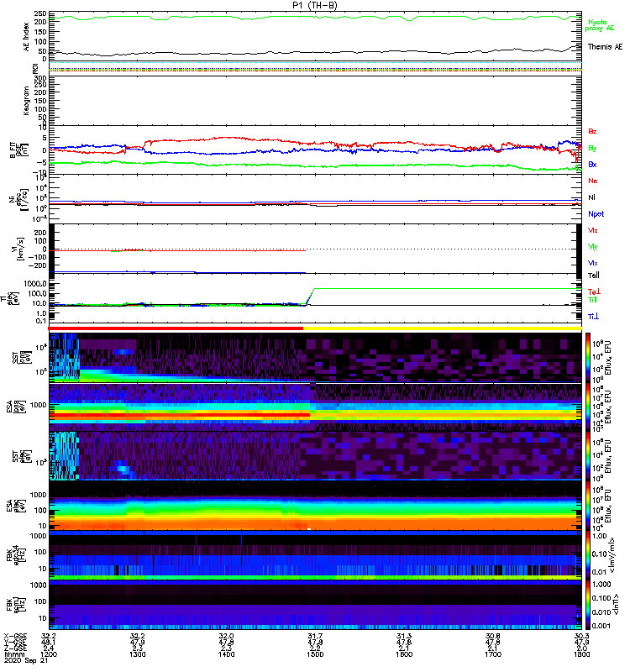Click the red segment of status bar
The image size is (630, 672).
pyautogui.click(x=176, y=328)
